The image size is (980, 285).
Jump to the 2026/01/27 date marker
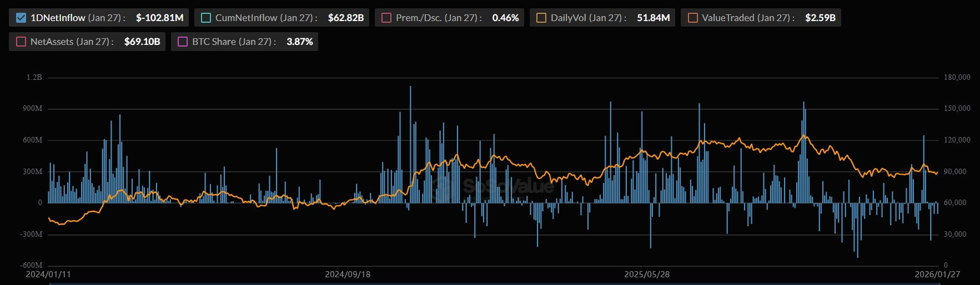[937, 274]
